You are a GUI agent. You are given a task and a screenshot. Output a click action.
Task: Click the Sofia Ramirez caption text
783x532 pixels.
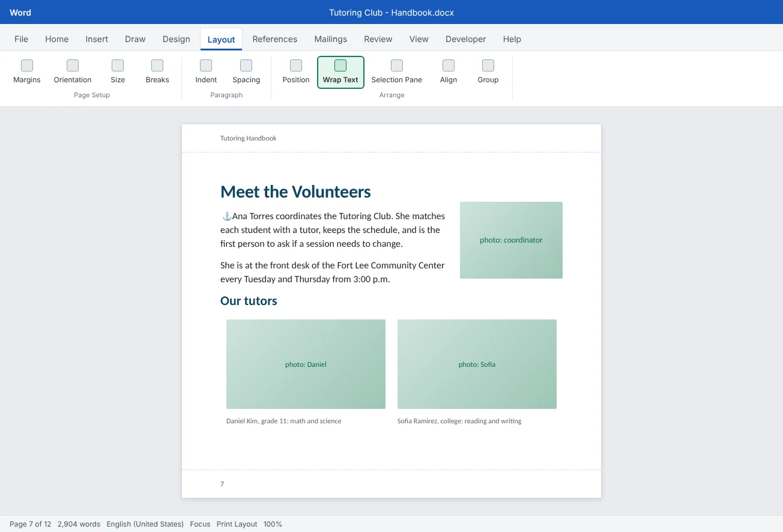(459, 421)
